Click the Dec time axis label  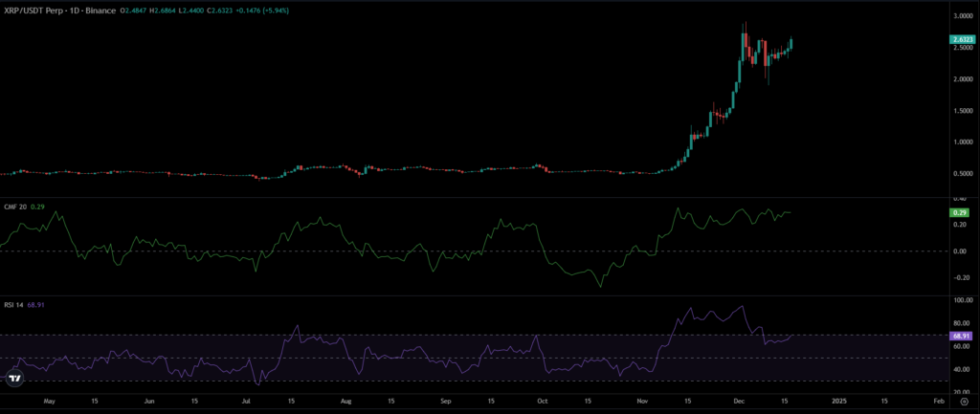(x=738, y=400)
